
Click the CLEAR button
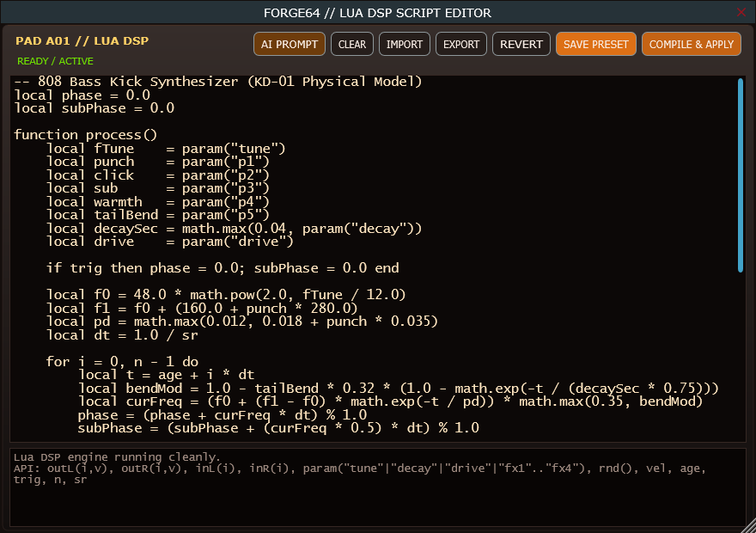coord(352,45)
